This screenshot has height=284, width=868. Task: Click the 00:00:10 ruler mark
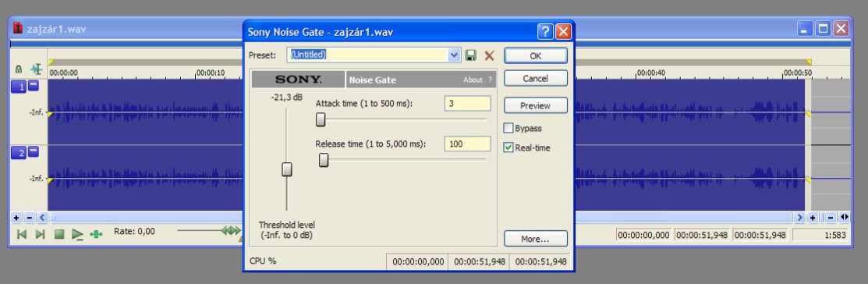(211, 73)
